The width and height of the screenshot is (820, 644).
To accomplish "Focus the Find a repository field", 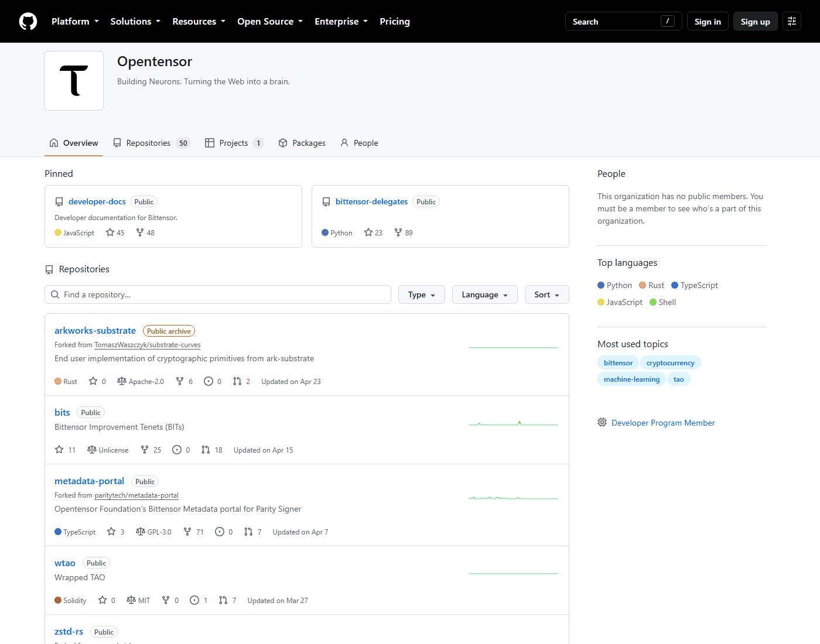I will coord(218,294).
